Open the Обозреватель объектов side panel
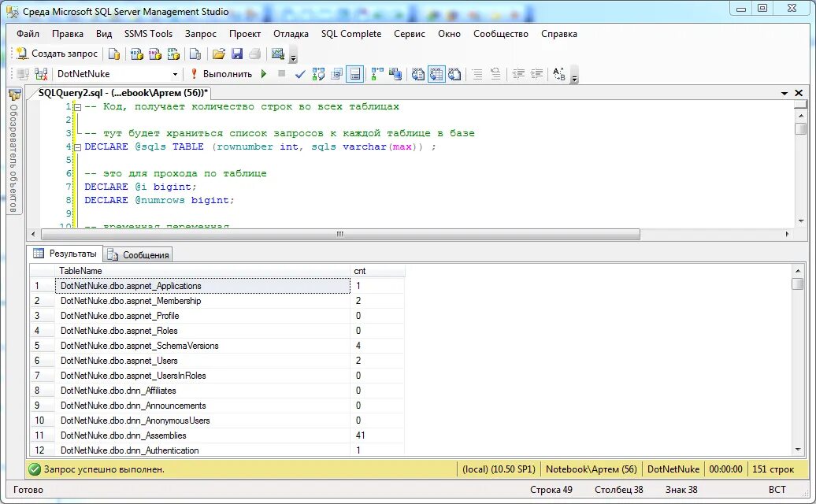This screenshot has height=504, width=816. point(14,151)
